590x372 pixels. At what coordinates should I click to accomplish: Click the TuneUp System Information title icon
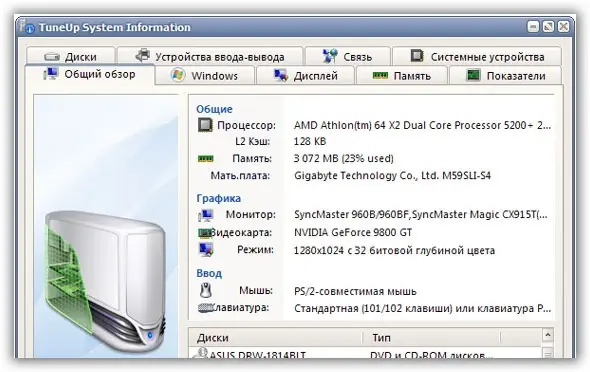(28, 27)
